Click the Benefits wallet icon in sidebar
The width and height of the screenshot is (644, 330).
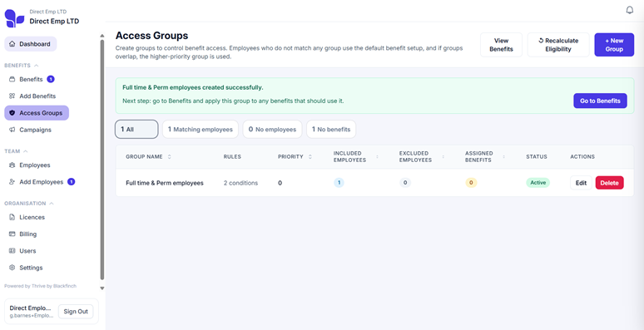pyautogui.click(x=12, y=79)
